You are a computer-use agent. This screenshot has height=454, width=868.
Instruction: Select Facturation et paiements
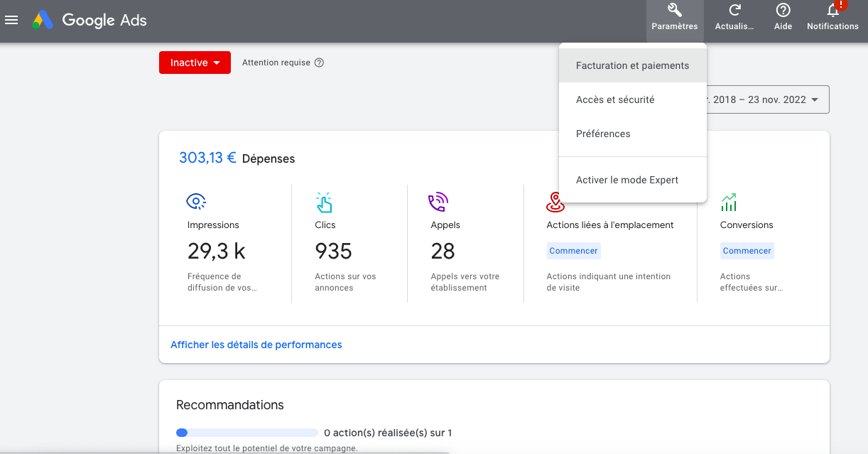pyautogui.click(x=632, y=65)
